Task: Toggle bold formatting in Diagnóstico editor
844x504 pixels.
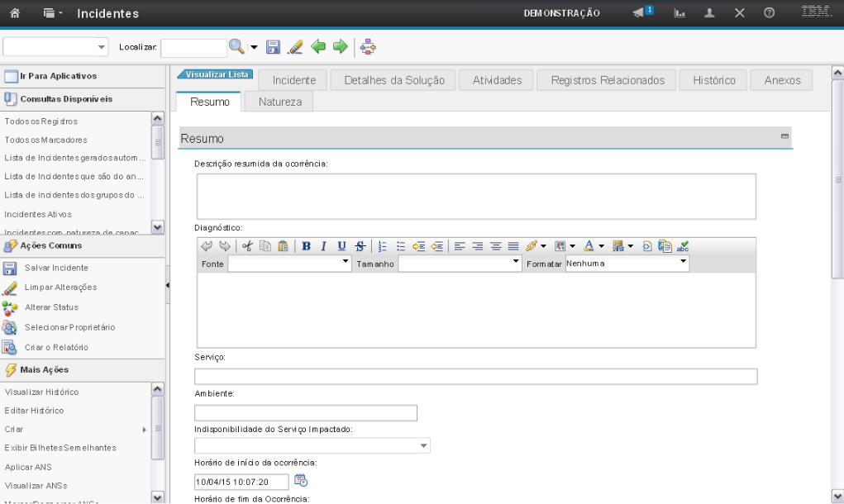Action: click(x=306, y=245)
